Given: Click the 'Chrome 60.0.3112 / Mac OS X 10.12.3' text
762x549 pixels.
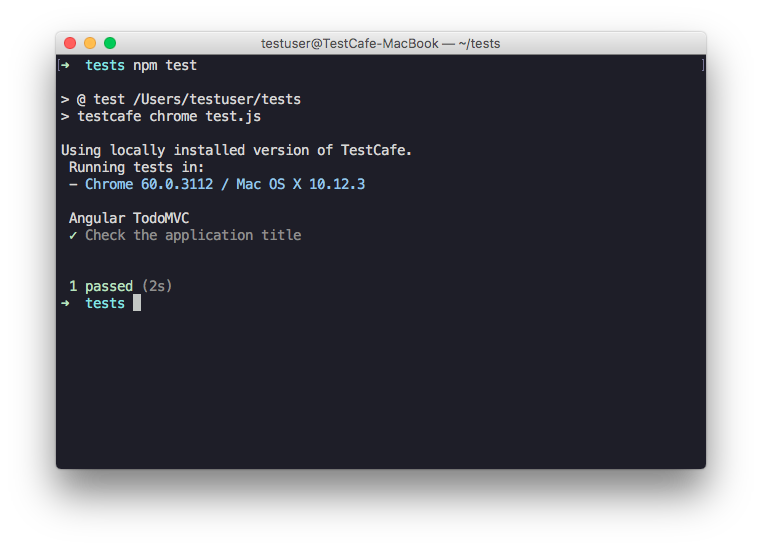Looking at the screenshot, I should point(232,184).
